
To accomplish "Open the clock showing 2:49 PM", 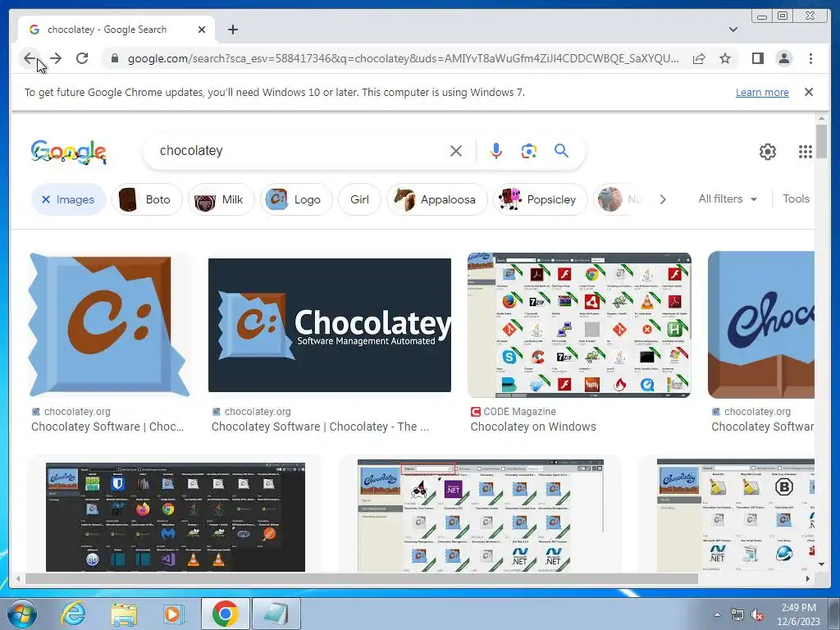I will tap(798, 614).
